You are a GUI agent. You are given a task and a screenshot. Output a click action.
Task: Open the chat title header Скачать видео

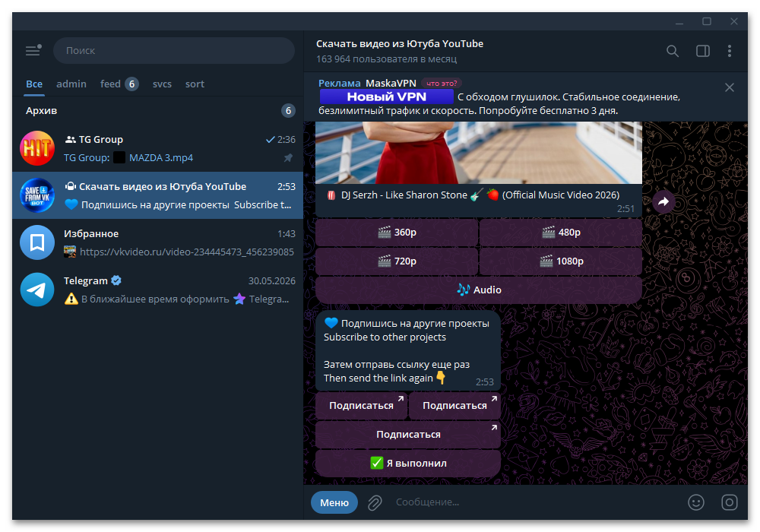click(x=400, y=43)
